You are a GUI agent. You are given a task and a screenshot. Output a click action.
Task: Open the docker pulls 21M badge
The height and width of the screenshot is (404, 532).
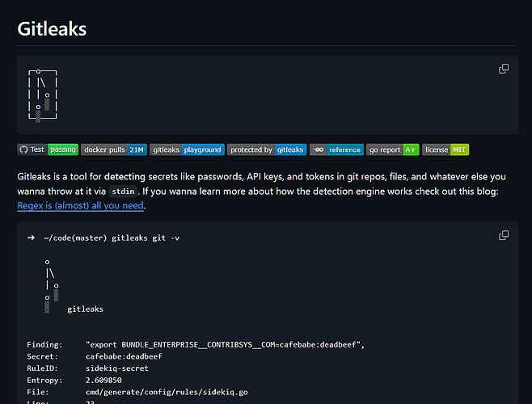tap(113, 149)
